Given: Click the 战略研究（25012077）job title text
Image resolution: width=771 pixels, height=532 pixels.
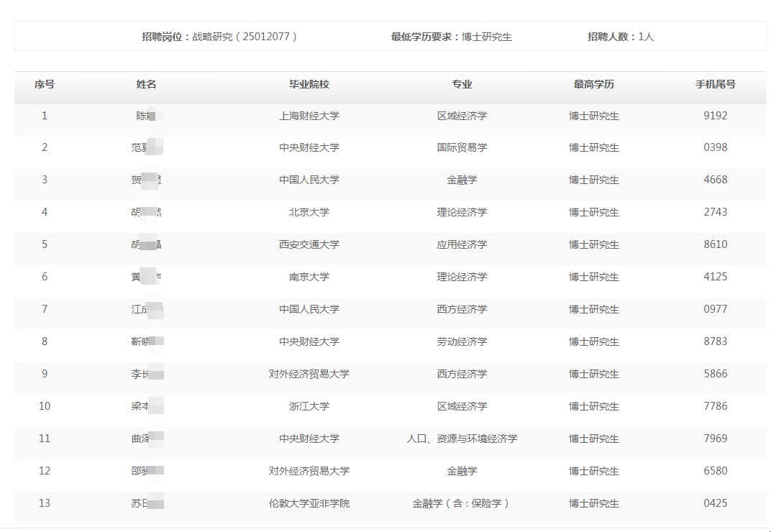Looking at the screenshot, I should click(245, 37).
